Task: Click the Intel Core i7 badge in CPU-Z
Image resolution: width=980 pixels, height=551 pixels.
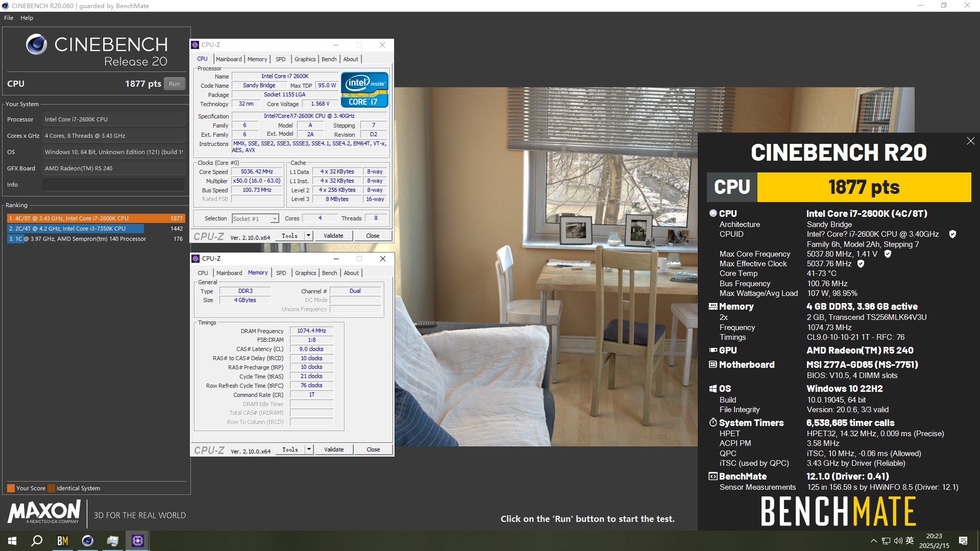Action: [365, 90]
